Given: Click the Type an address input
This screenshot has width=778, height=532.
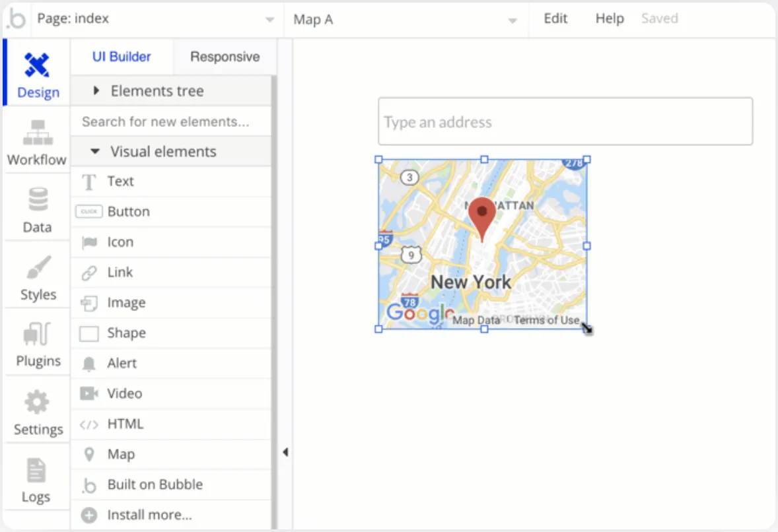Looking at the screenshot, I should pyautogui.click(x=565, y=121).
